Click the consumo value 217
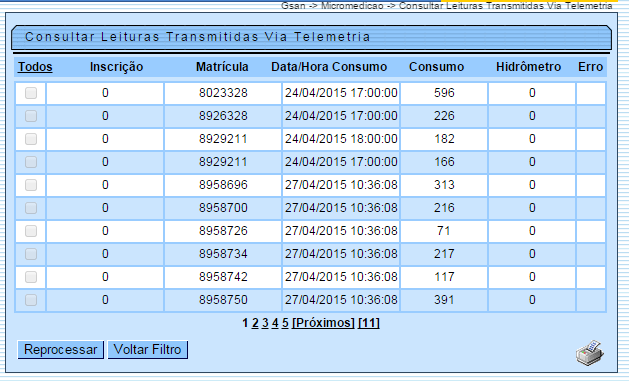Screen dimensions: 629x381 [x=444, y=254]
